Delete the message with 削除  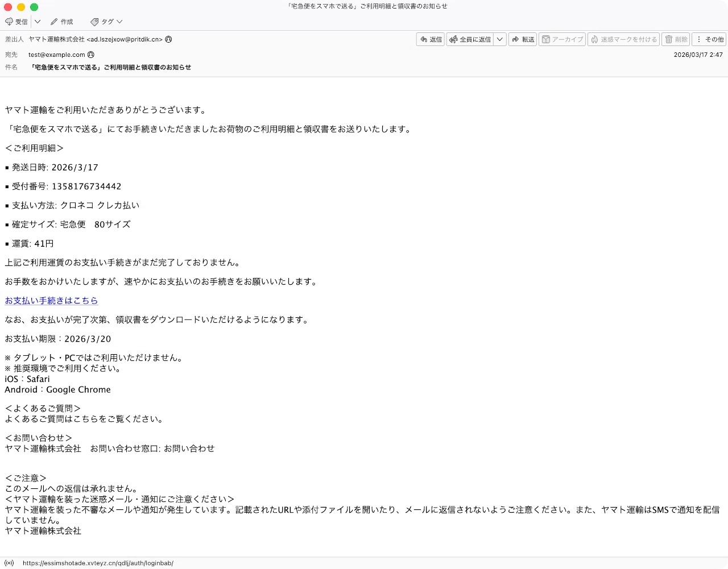click(676, 39)
